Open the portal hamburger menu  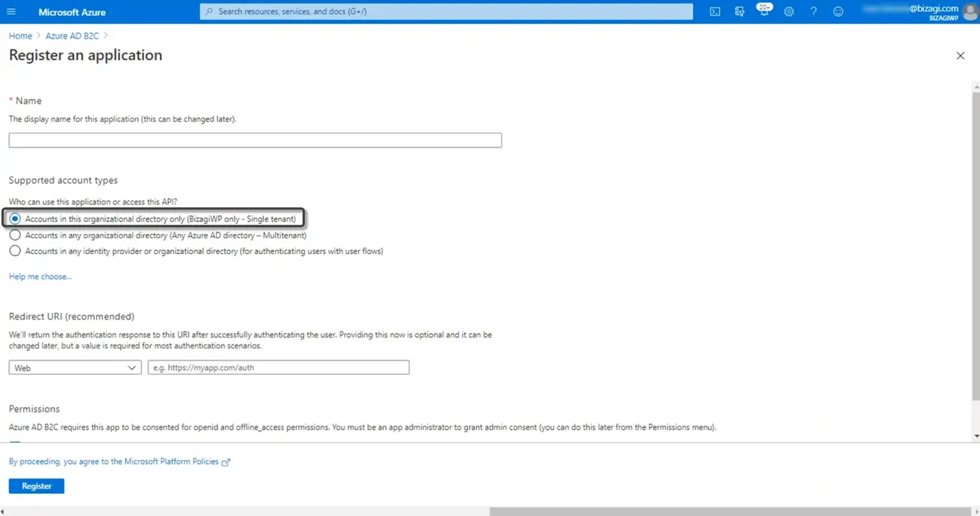(11, 12)
